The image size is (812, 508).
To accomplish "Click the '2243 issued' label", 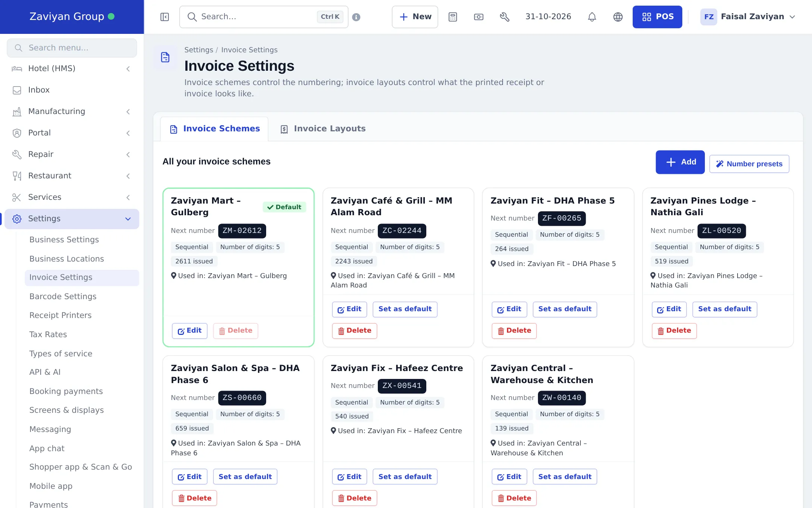I will (x=354, y=262).
